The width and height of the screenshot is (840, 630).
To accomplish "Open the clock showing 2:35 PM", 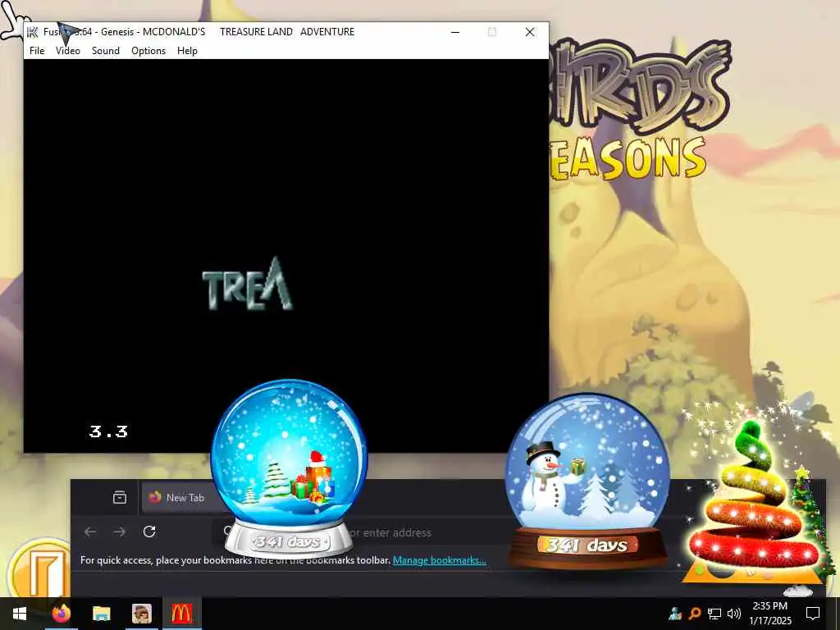I will pos(769,614).
